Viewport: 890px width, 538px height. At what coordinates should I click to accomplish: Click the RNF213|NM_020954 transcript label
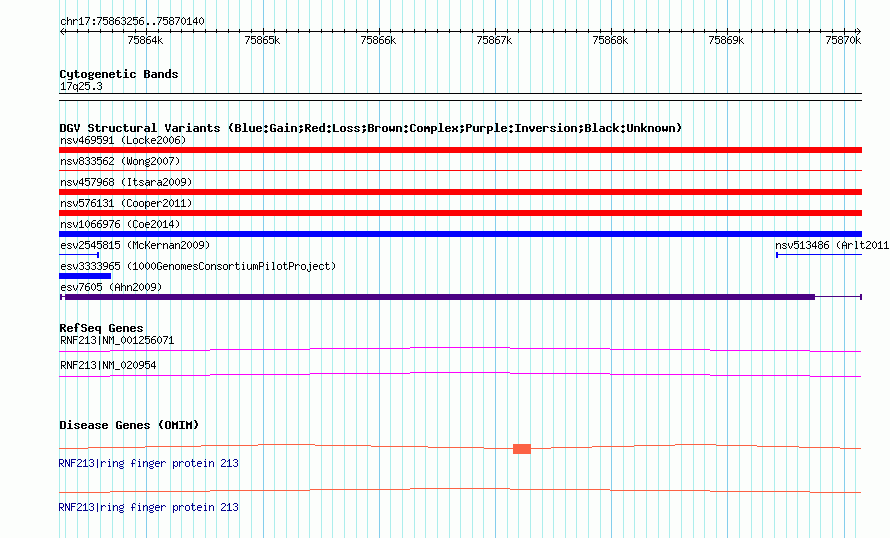[x=108, y=365]
